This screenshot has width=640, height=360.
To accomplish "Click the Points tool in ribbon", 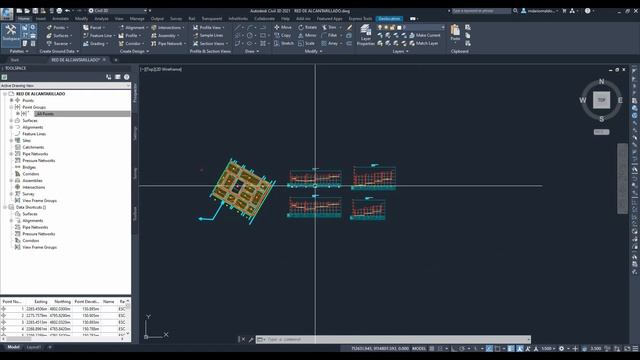I will coord(57,27).
